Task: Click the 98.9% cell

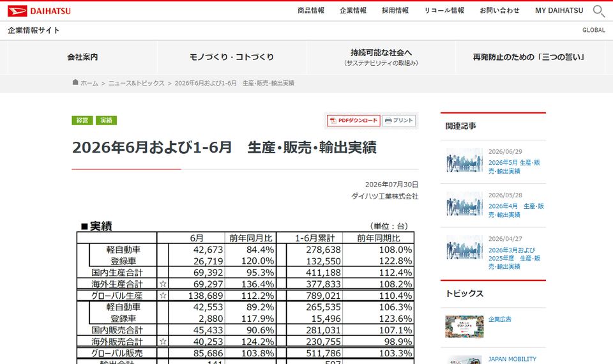Action: pos(398,341)
